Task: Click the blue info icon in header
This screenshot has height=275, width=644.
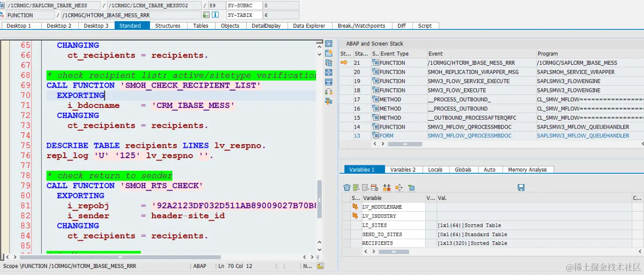Action: pos(215,15)
